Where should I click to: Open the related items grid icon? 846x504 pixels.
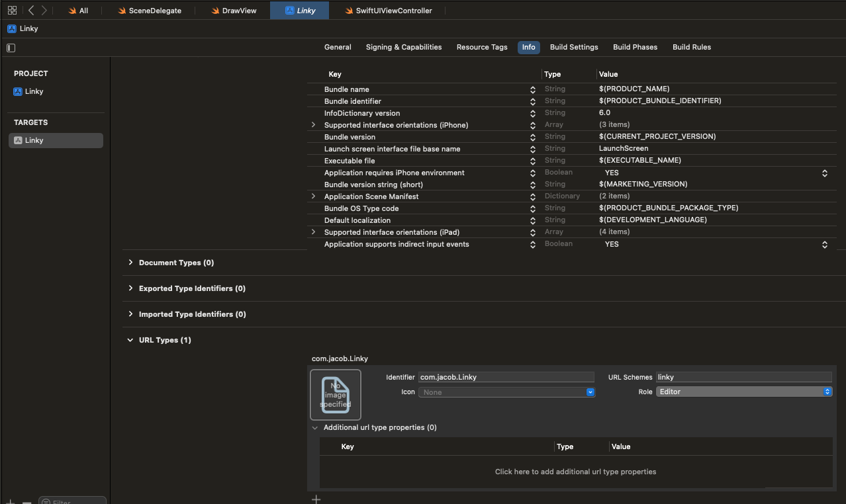point(12,10)
